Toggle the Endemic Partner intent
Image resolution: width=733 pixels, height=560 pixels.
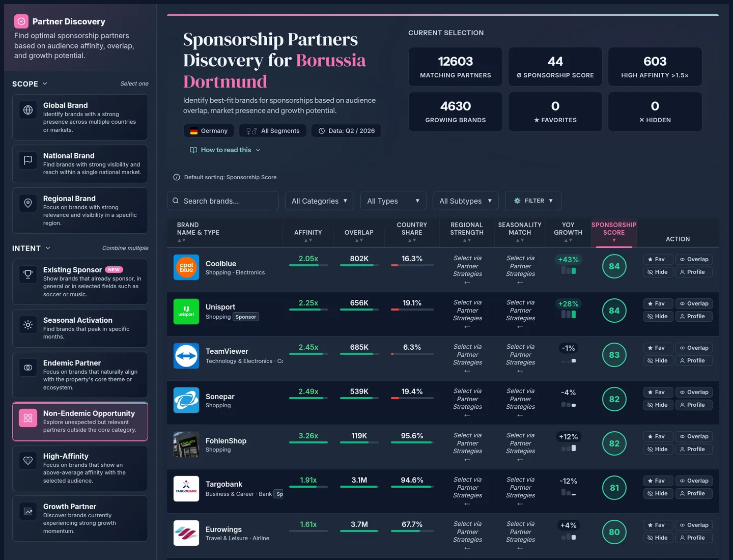[80, 375]
